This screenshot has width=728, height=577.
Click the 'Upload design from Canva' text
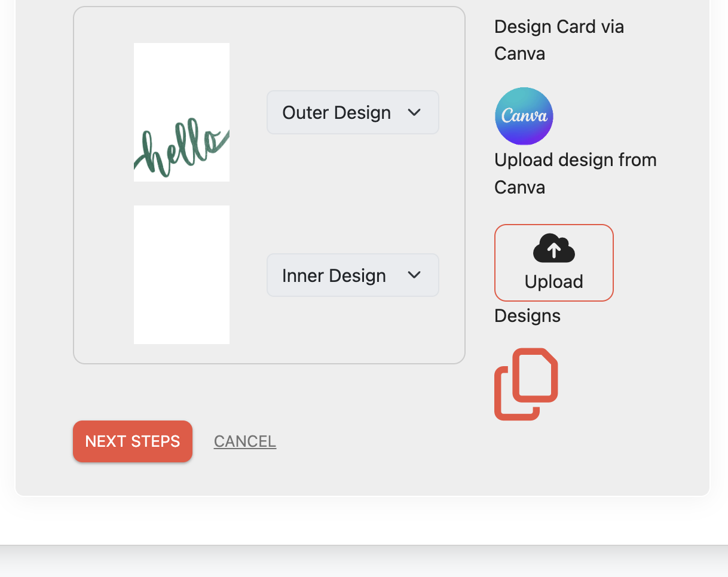tap(576, 173)
